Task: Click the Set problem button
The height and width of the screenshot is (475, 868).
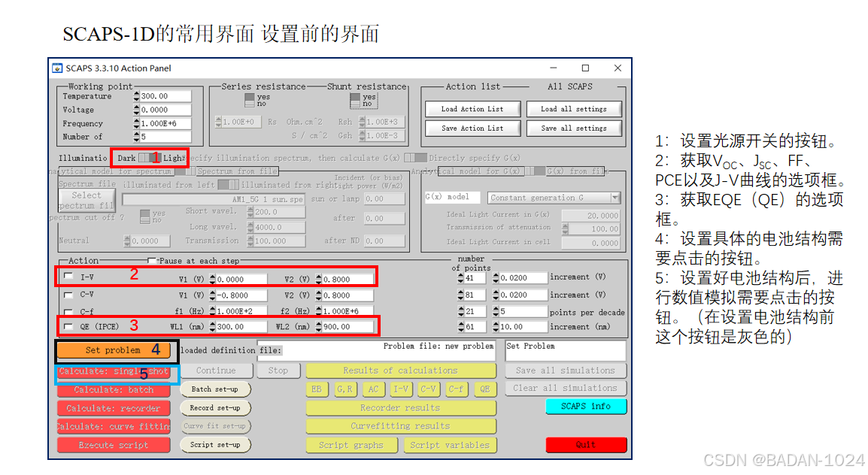Action: point(114,350)
